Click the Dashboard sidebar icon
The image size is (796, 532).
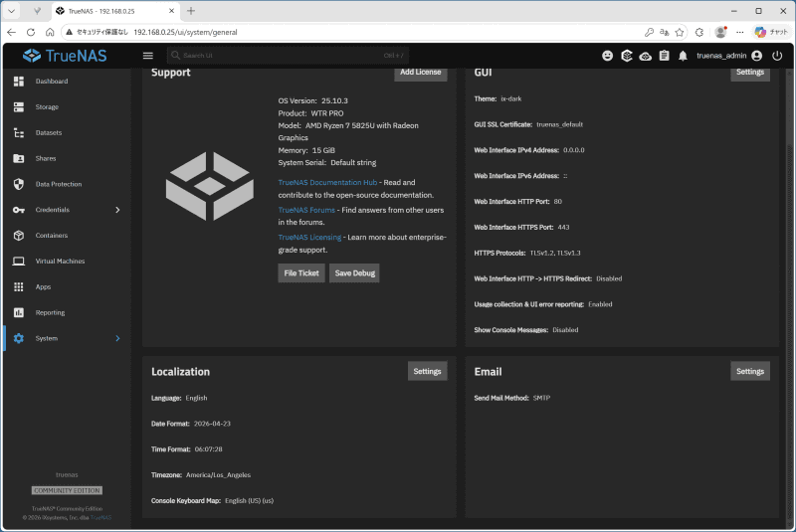[x=19, y=82]
